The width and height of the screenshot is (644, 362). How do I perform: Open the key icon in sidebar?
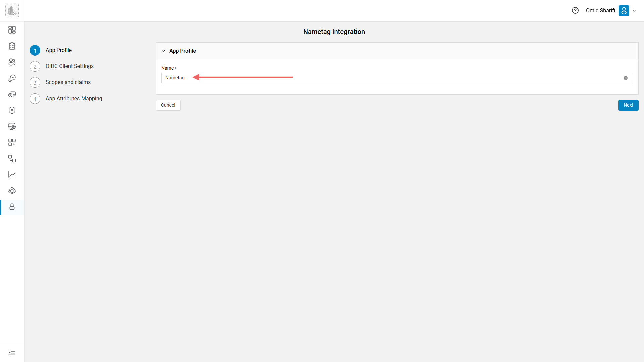[12, 78]
